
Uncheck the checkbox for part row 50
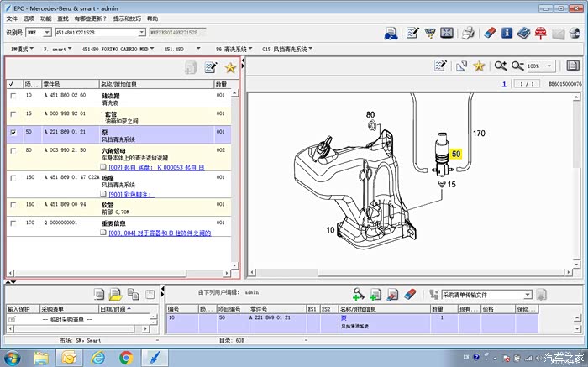[12, 133]
